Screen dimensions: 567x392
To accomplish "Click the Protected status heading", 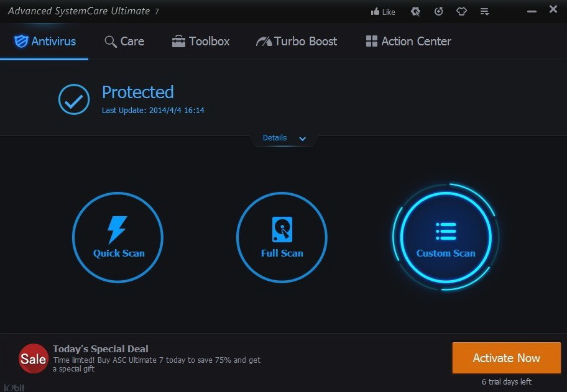I will click(x=138, y=92).
